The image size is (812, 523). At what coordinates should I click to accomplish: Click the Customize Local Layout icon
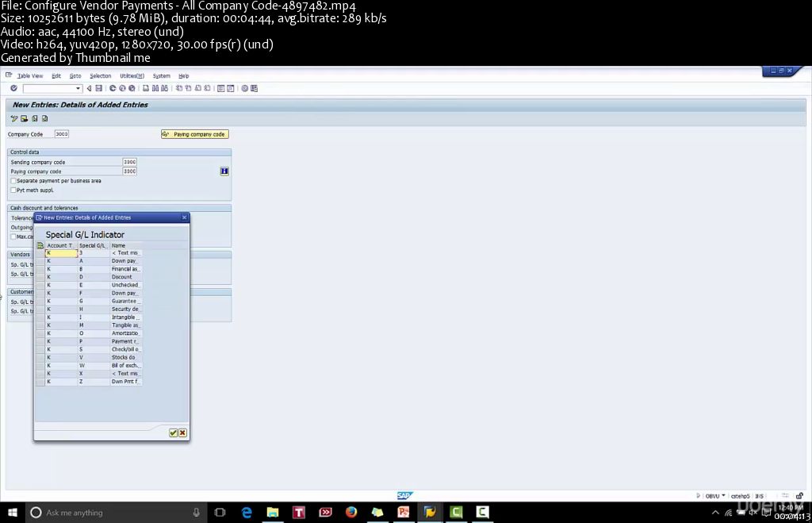pyautogui.click(x=255, y=88)
